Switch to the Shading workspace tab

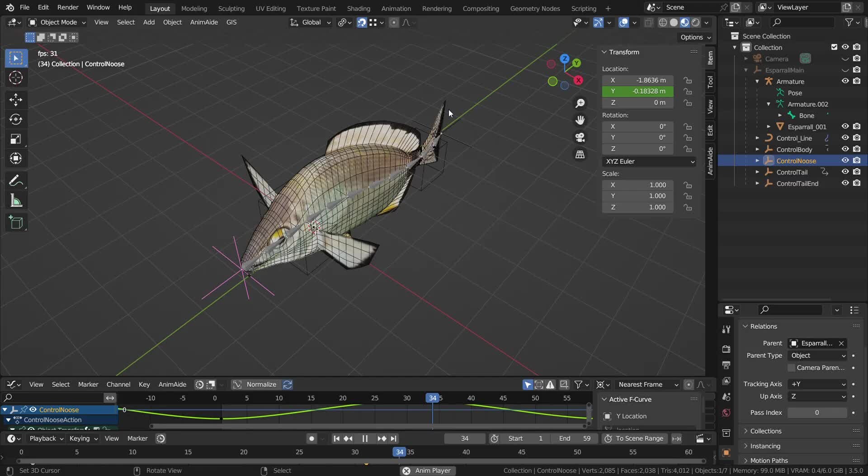click(x=359, y=8)
